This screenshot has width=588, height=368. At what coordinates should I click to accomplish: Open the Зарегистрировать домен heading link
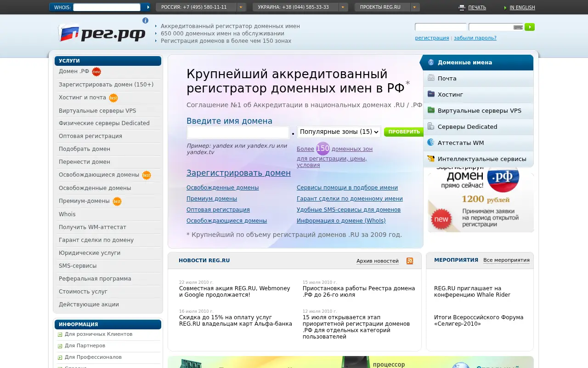(238, 173)
